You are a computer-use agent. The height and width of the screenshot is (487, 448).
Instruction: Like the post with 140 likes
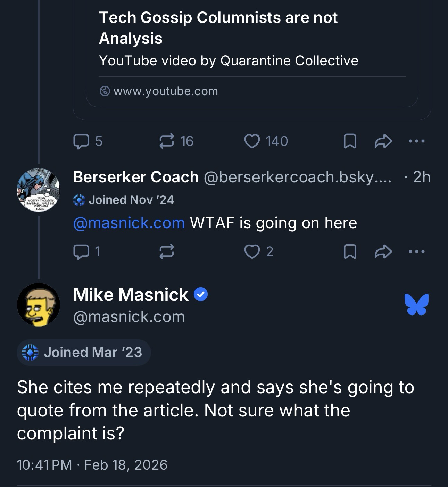coord(252,141)
